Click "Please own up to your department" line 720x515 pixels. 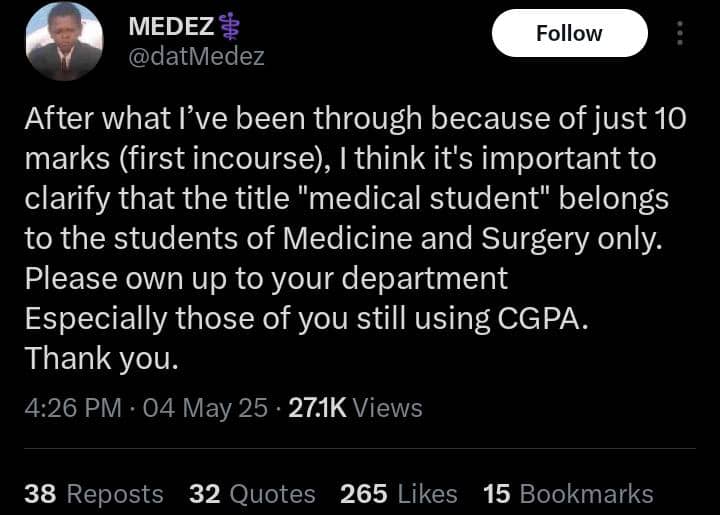pyautogui.click(x=266, y=279)
